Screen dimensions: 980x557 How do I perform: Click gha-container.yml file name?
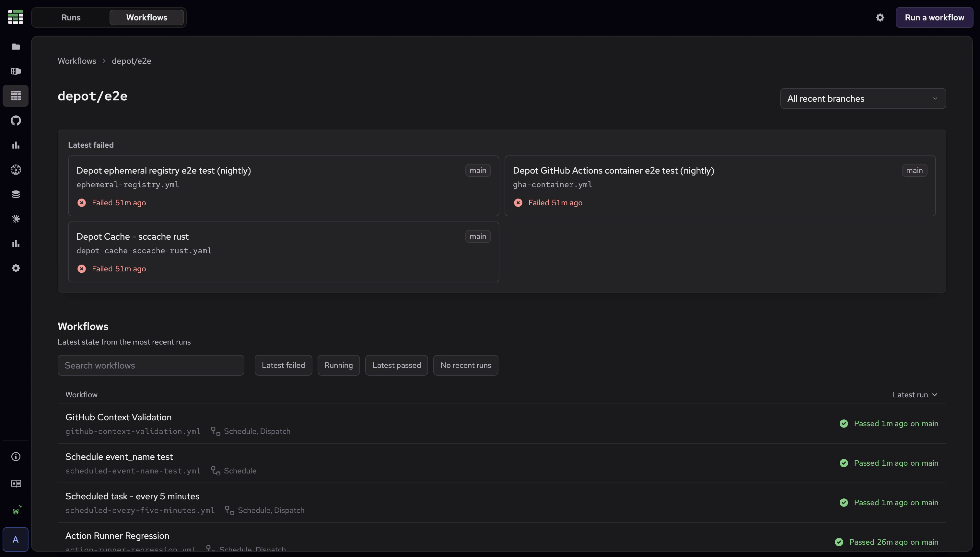click(553, 185)
